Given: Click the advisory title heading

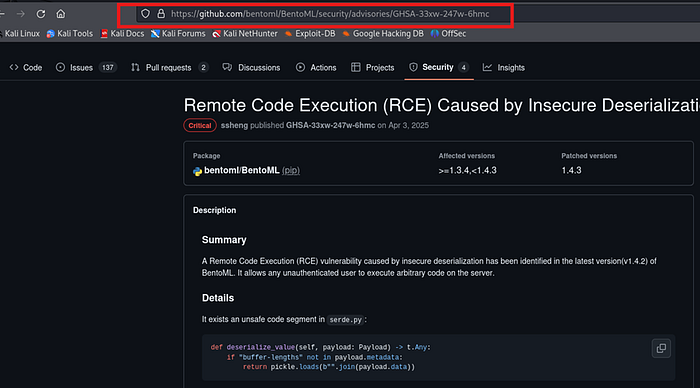Looking at the screenshot, I should pyautogui.click(x=442, y=105).
